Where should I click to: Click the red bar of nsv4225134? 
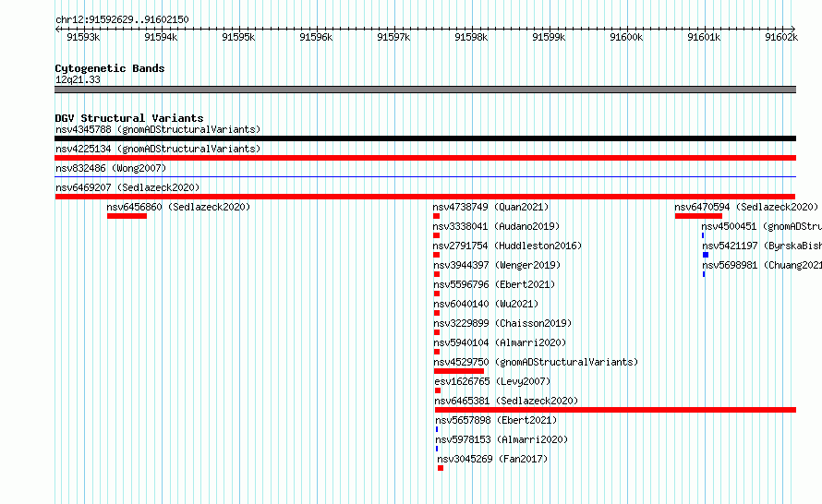point(425,158)
